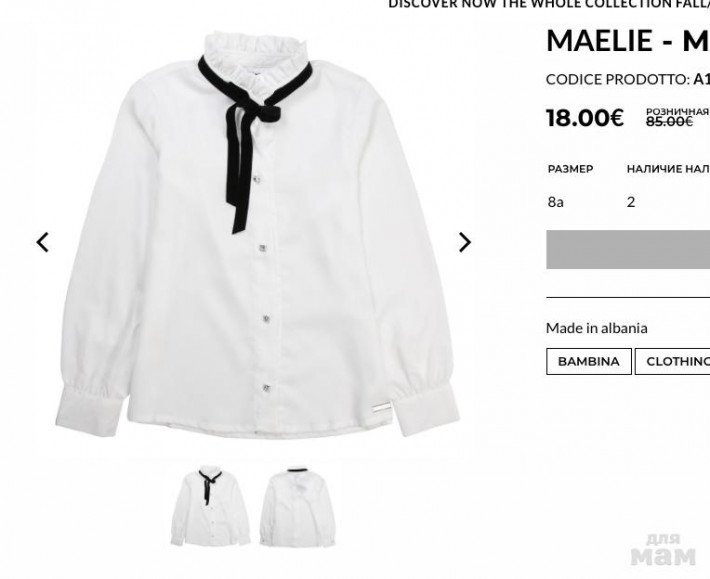
Task: Select the front-view blouse thumbnail
Action: (210, 506)
